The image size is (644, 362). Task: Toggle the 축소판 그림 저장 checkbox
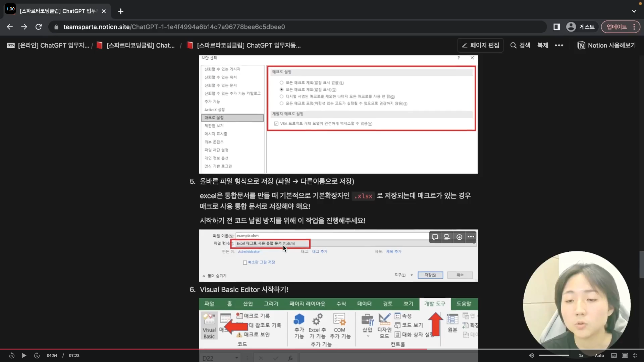click(245, 262)
